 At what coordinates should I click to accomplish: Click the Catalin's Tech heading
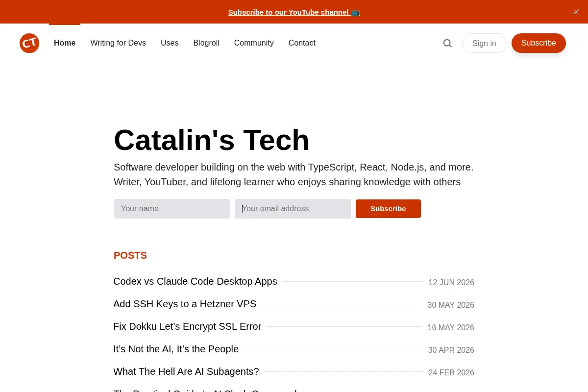coord(212,140)
